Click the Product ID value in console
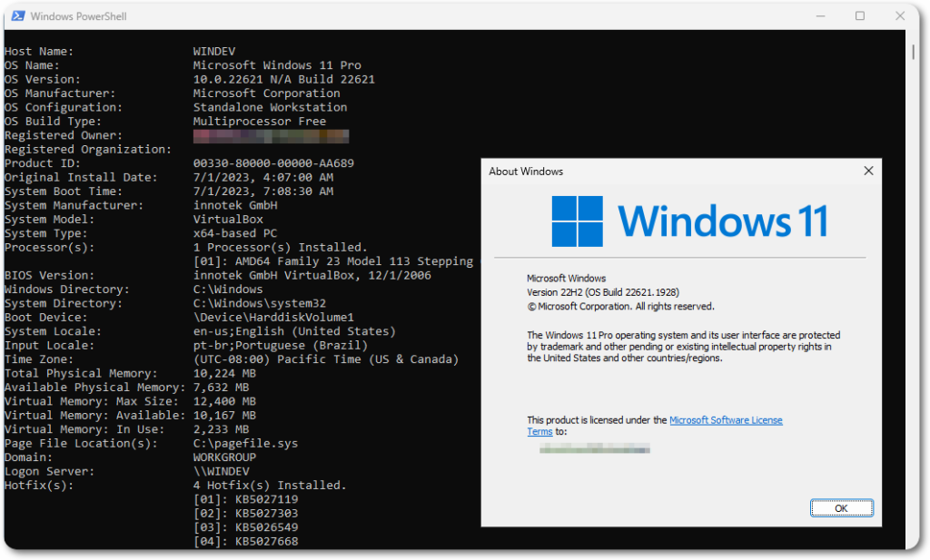Viewport: 930px width, 560px height. [x=273, y=163]
